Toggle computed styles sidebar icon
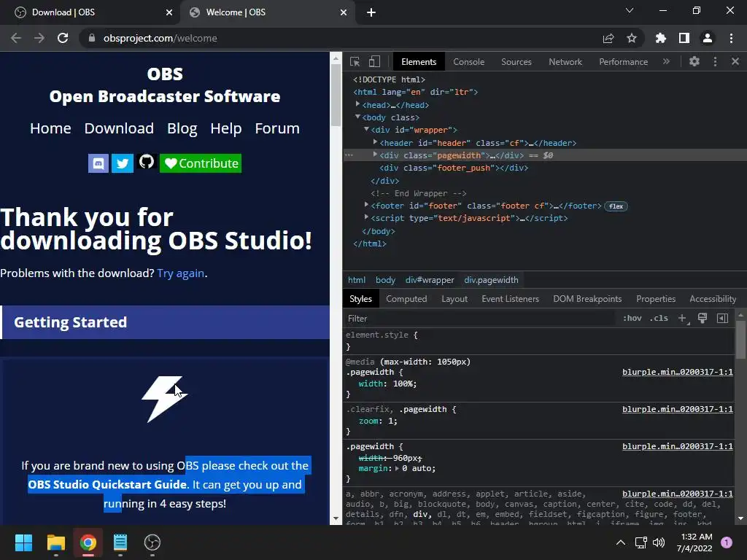Image resolution: width=747 pixels, height=560 pixels. click(x=722, y=318)
